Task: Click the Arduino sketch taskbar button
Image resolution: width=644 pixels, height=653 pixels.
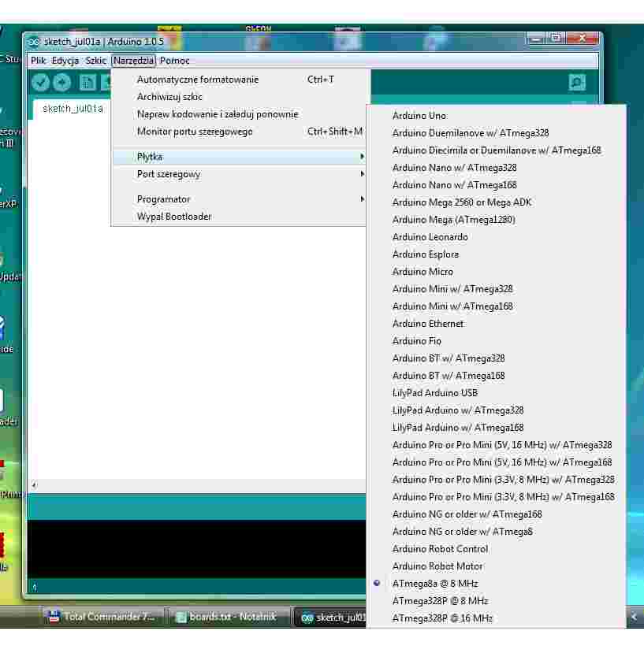Action: tap(329, 618)
